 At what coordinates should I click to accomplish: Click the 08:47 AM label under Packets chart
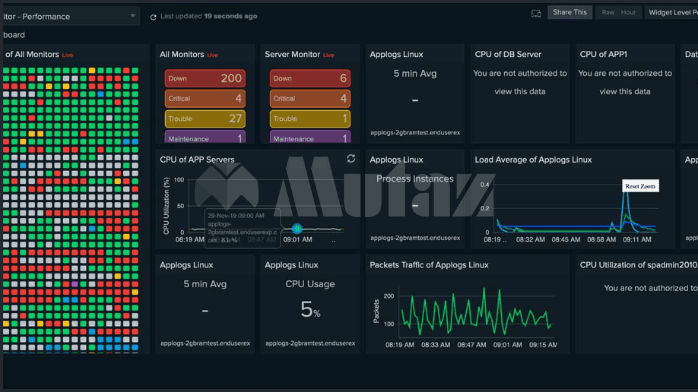[x=471, y=345]
